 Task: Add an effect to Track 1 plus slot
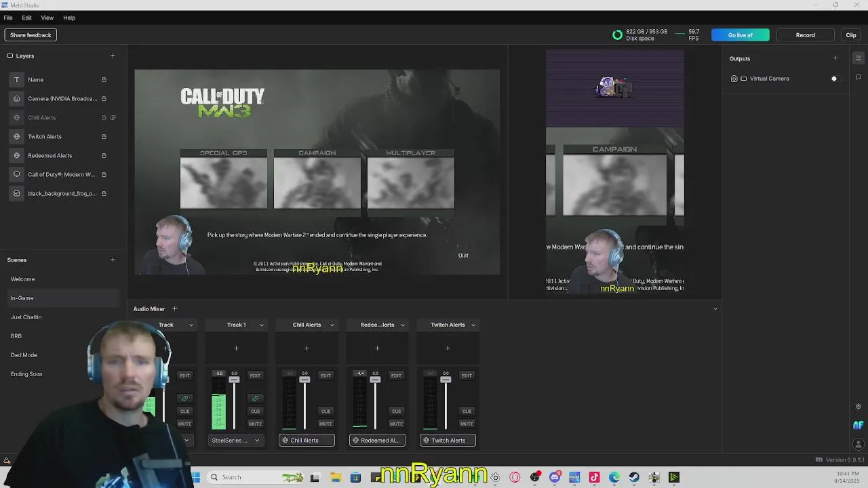click(236, 348)
